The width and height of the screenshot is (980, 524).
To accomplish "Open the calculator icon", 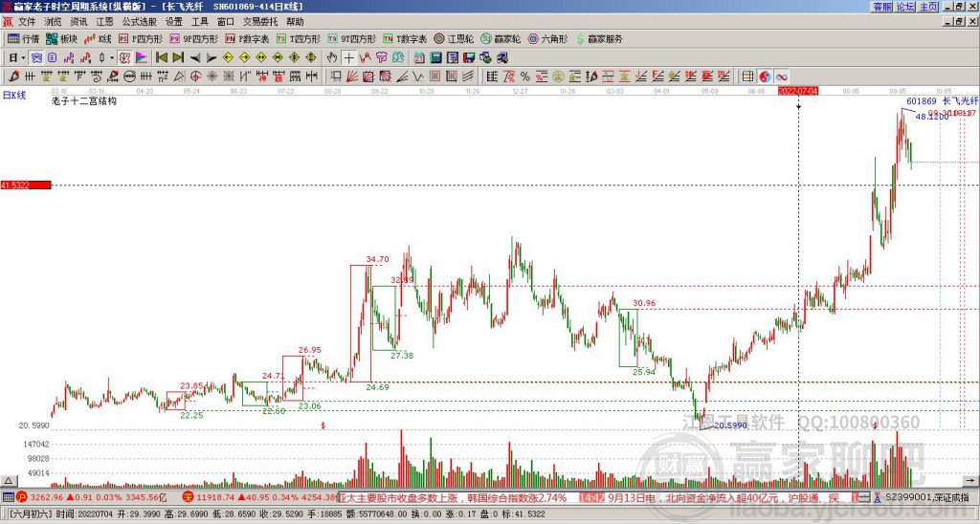I will click(435, 58).
